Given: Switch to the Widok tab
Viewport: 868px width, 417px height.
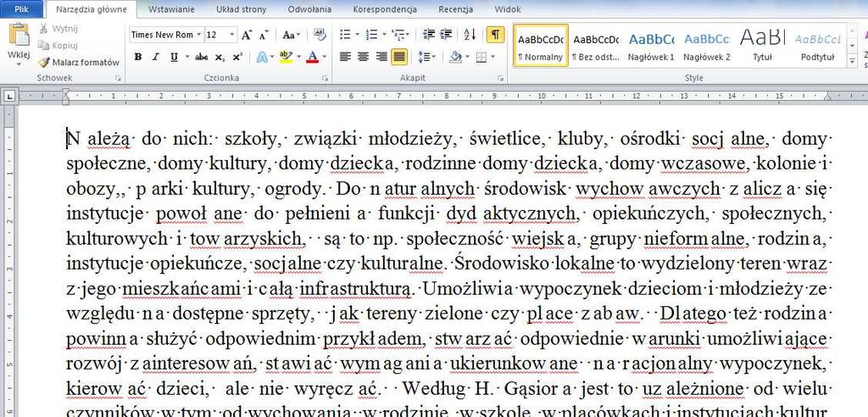Looking at the screenshot, I should point(508,9).
